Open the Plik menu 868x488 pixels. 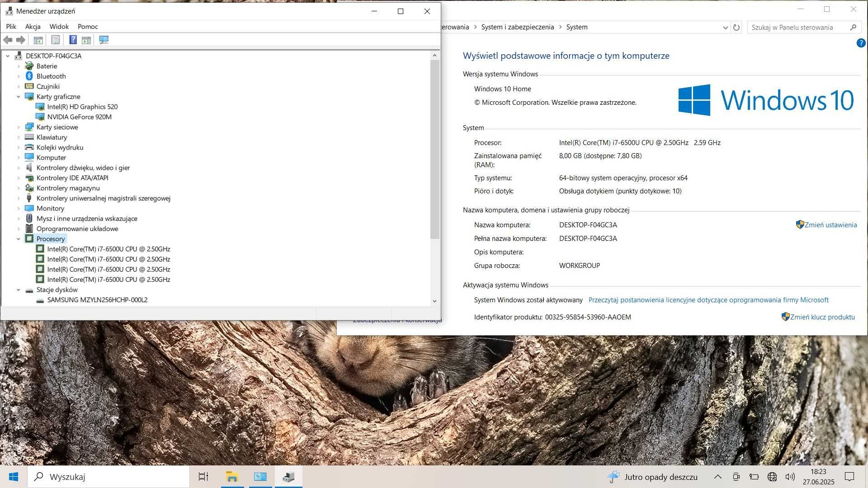tap(11, 27)
